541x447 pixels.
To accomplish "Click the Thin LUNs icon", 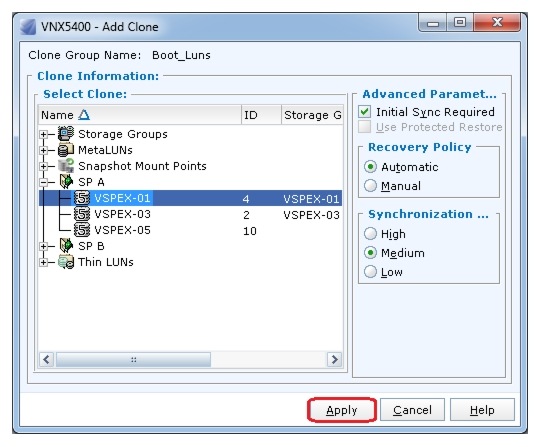I will point(66,262).
